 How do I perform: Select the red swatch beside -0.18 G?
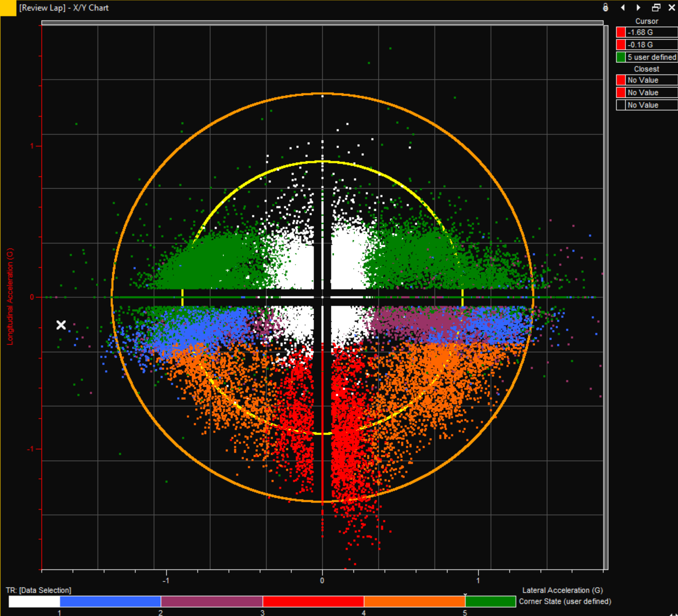coord(621,45)
